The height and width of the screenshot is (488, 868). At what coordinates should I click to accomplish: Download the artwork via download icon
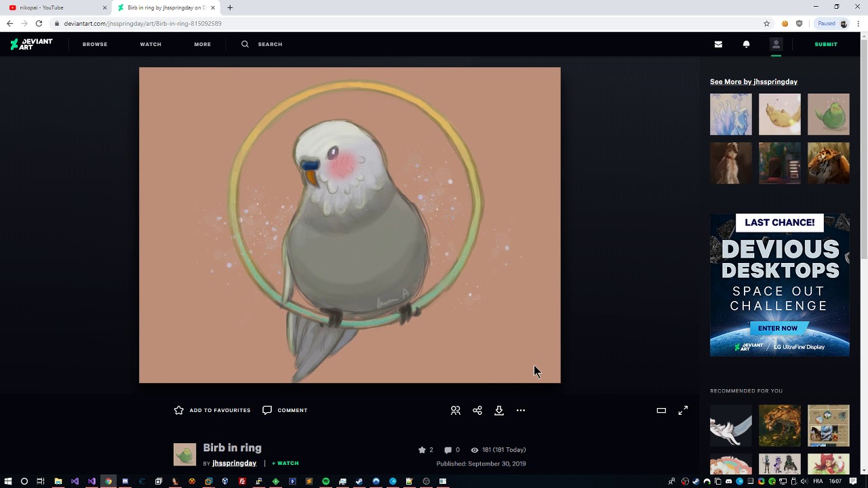[499, 410]
